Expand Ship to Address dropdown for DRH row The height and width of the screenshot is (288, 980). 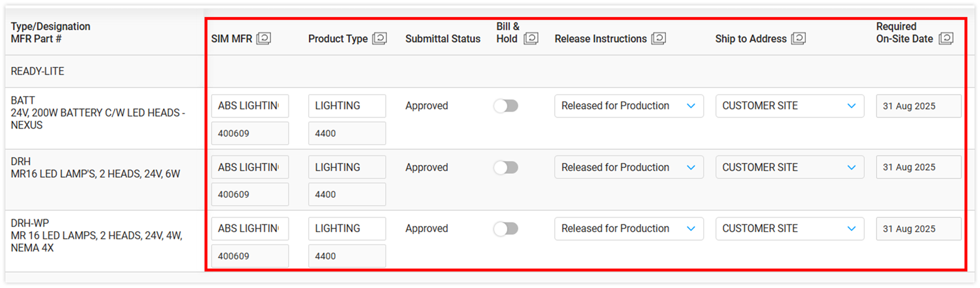(789, 168)
